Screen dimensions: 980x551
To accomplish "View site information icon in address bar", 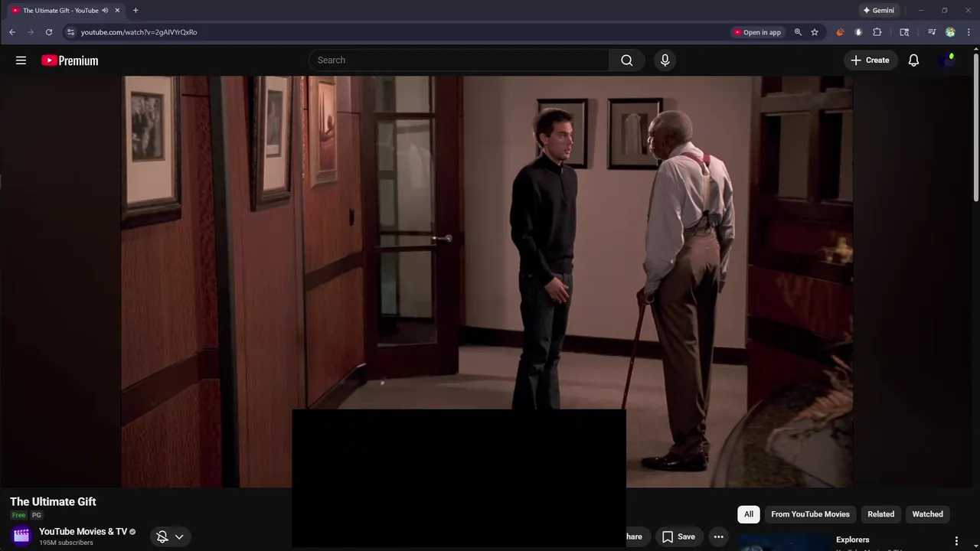I will pyautogui.click(x=70, y=32).
